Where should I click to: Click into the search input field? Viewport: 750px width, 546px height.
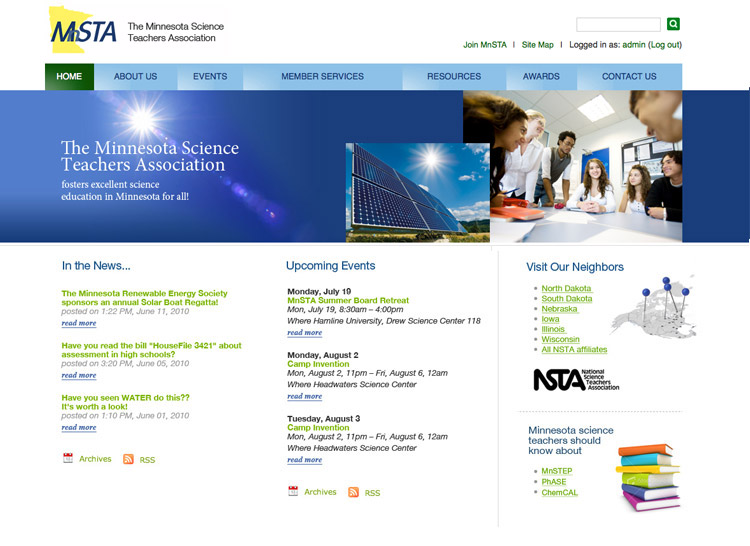tap(618, 24)
